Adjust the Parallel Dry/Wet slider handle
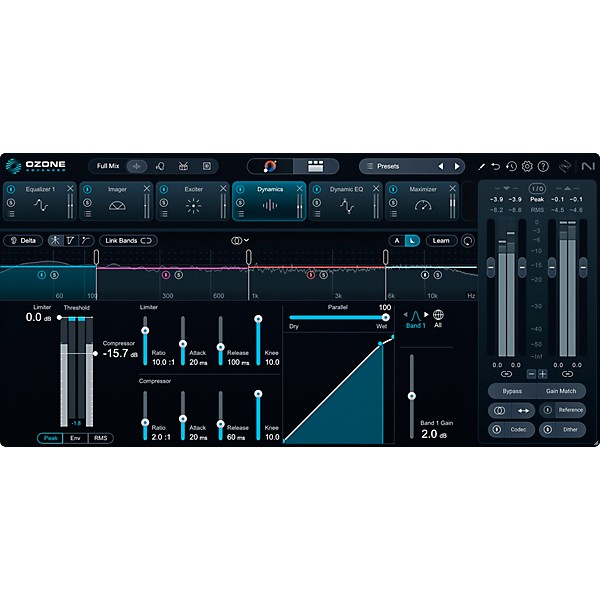Image resolution: width=600 pixels, height=600 pixels. click(x=386, y=317)
